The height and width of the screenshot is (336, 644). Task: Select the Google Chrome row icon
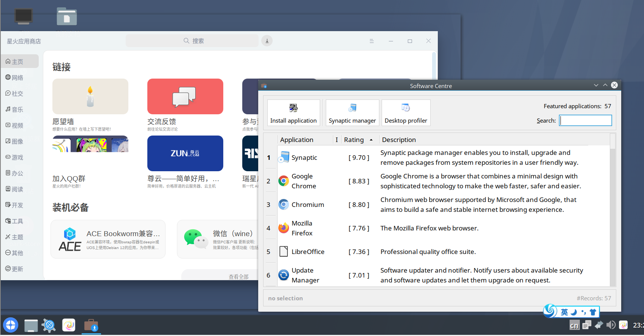pos(283,181)
